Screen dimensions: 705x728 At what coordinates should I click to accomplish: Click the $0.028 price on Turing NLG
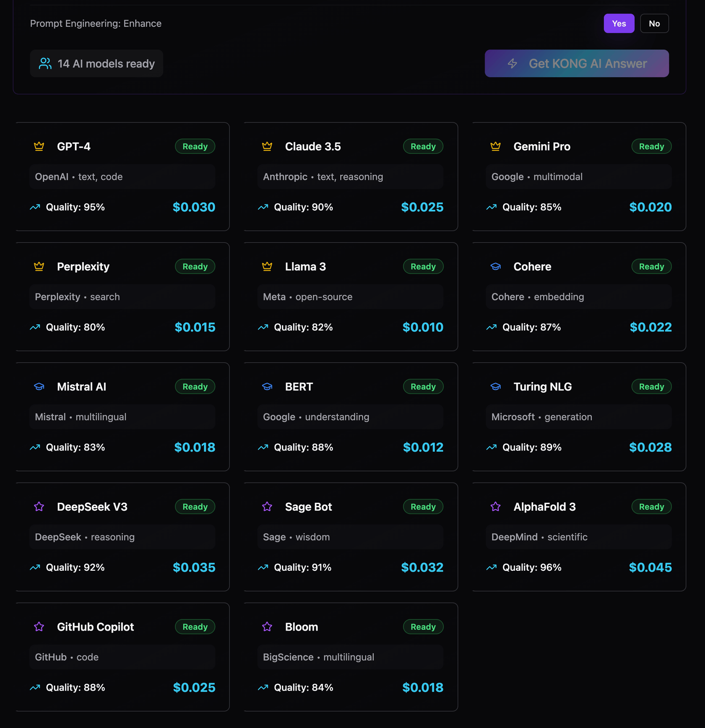coord(650,447)
